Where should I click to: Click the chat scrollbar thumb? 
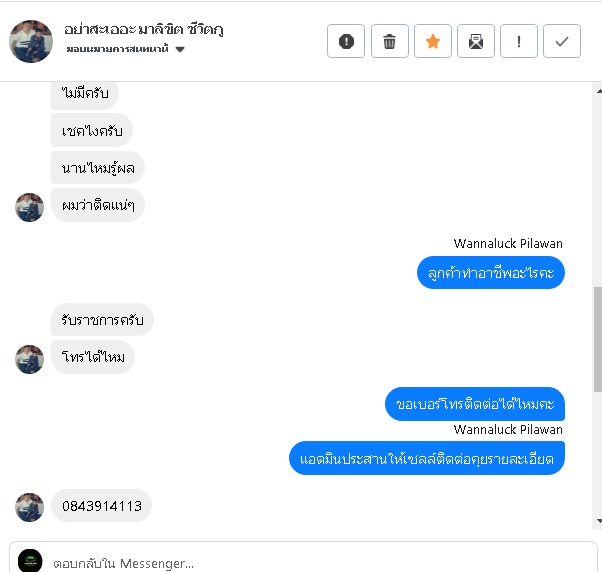[598, 339]
